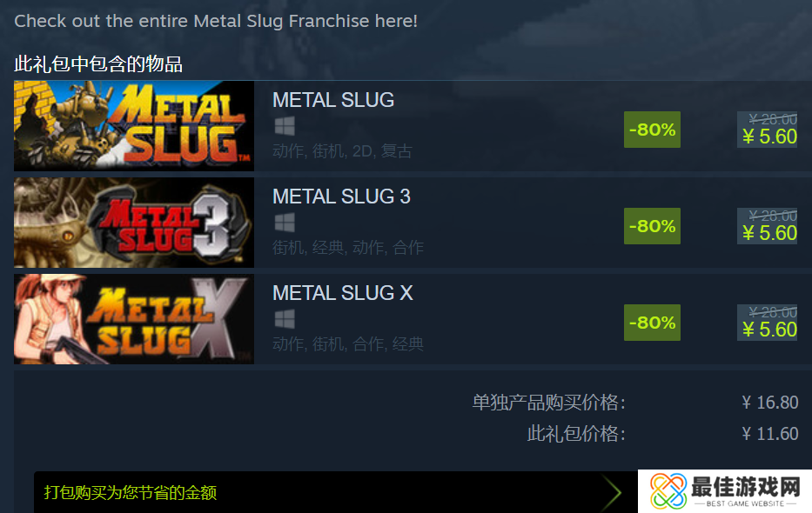
Task: Click the METAL SLUG game title
Action: coord(333,100)
